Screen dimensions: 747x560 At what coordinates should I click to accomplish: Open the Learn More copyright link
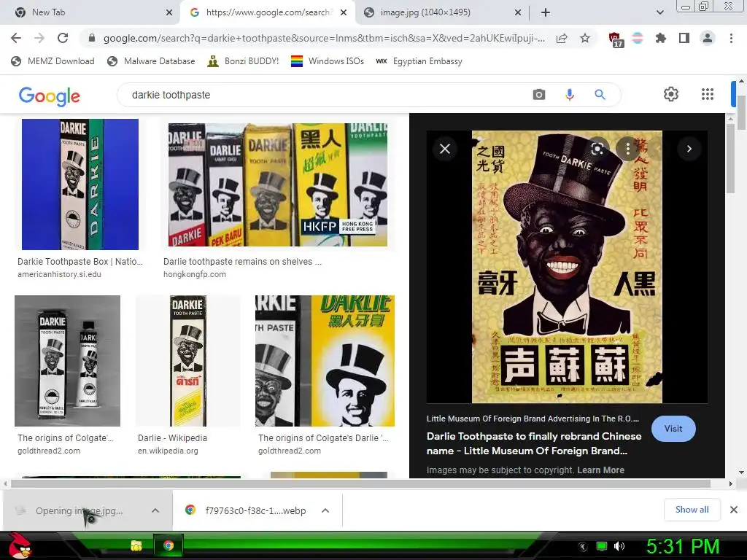[601, 470]
